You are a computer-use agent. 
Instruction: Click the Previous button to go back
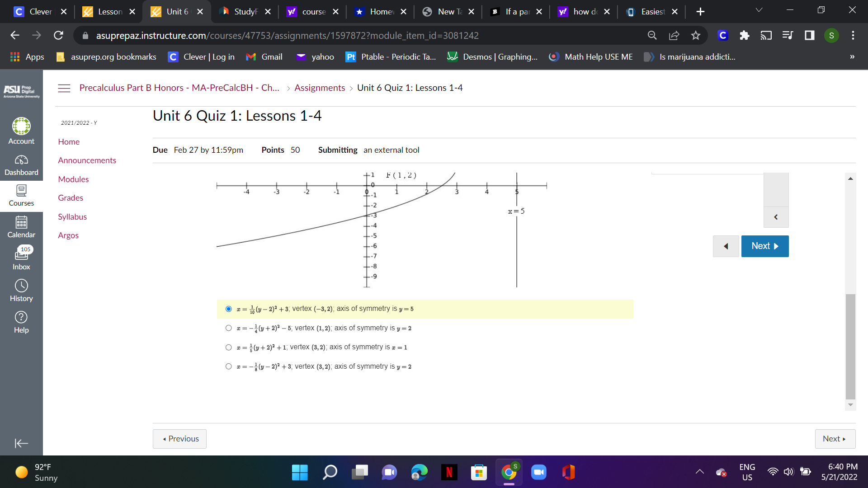coord(179,439)
